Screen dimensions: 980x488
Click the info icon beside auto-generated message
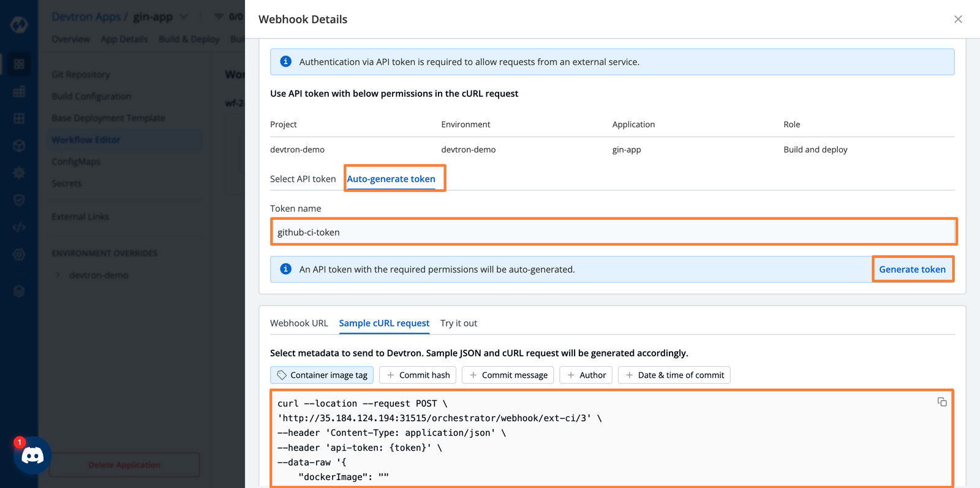click(285, 269)
